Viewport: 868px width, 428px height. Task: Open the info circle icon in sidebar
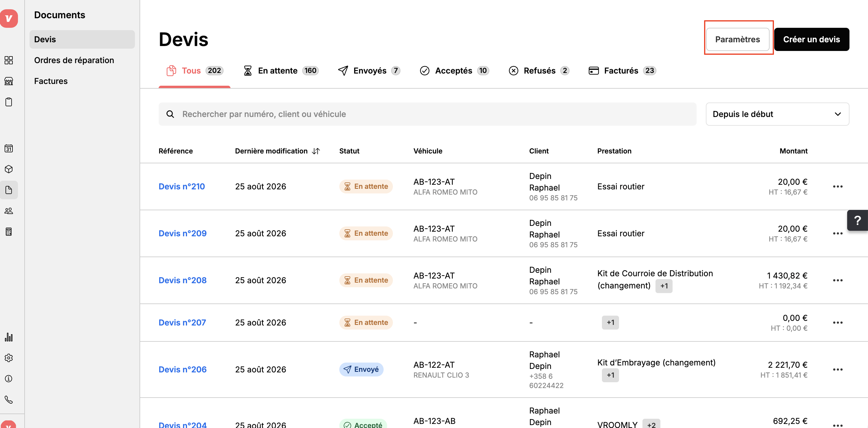point(9,379)
